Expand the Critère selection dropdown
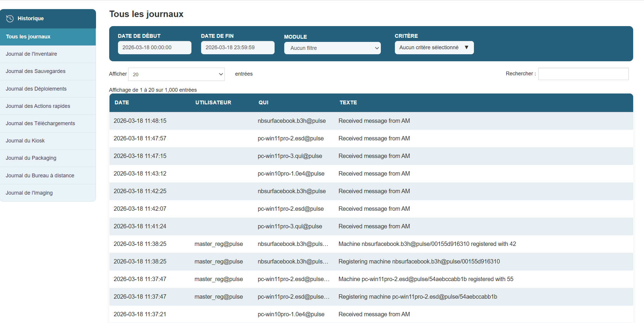Viewport: 644px width, 323px height. coord(434,47)
